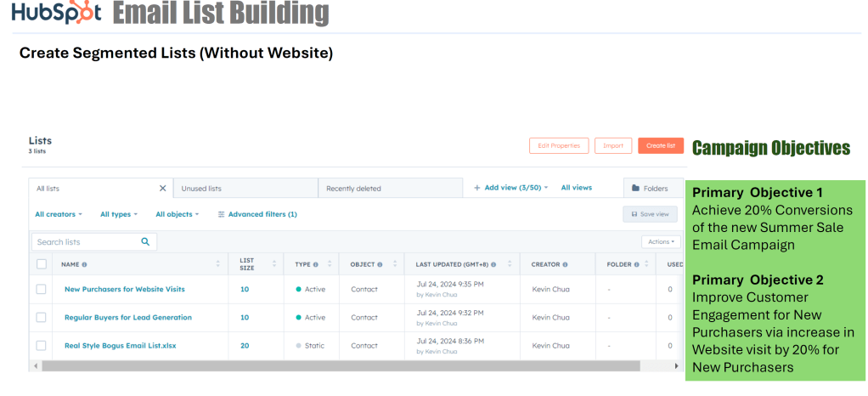Select the Regular Buyers for Lead Generation checkbox

41,317
